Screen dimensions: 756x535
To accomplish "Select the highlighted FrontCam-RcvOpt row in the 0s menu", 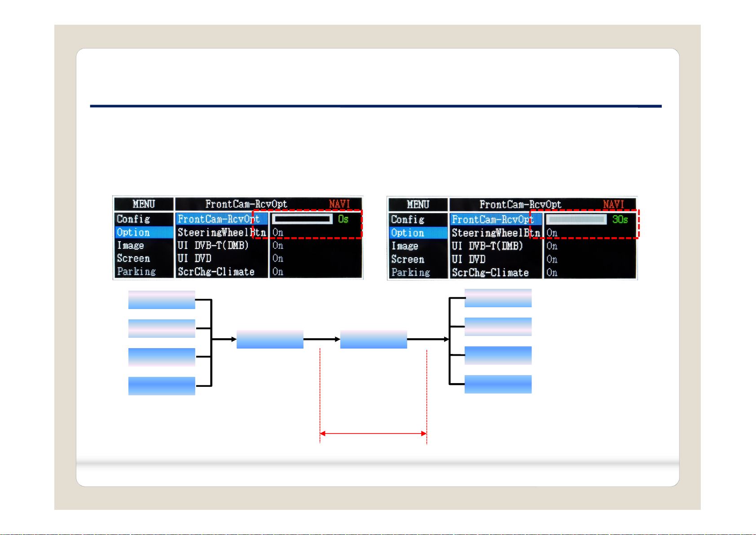I will tap(222, 219).
